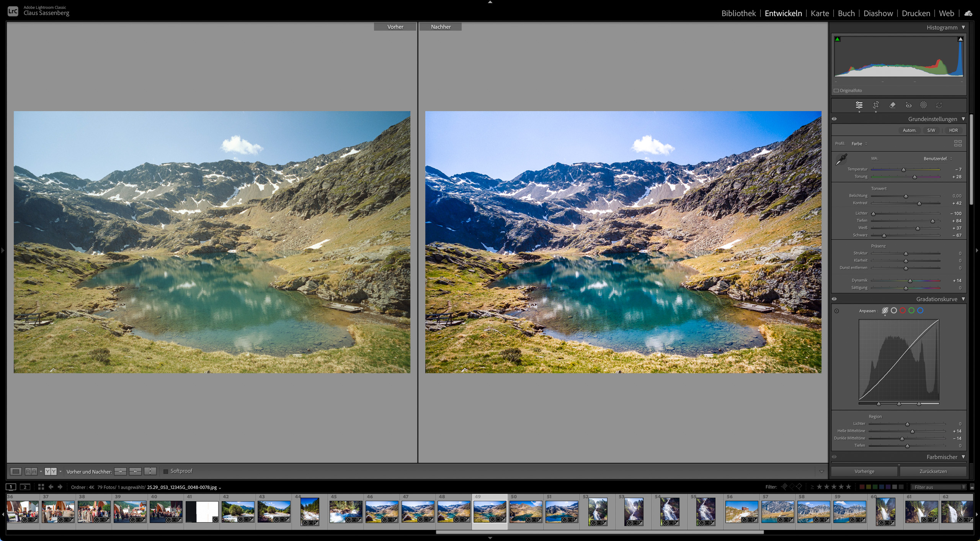
Task: Pick the White Balance eyedropper tool
Action: [841, 159]
